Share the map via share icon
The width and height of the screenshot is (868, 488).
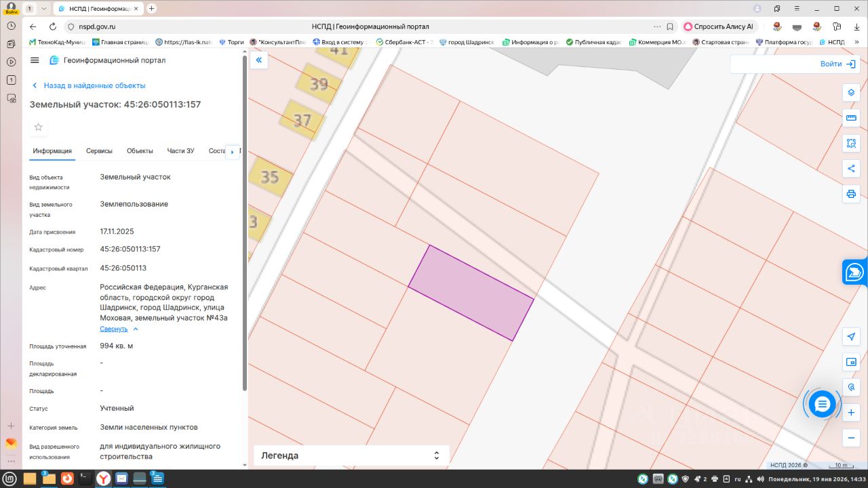point(851,169)
